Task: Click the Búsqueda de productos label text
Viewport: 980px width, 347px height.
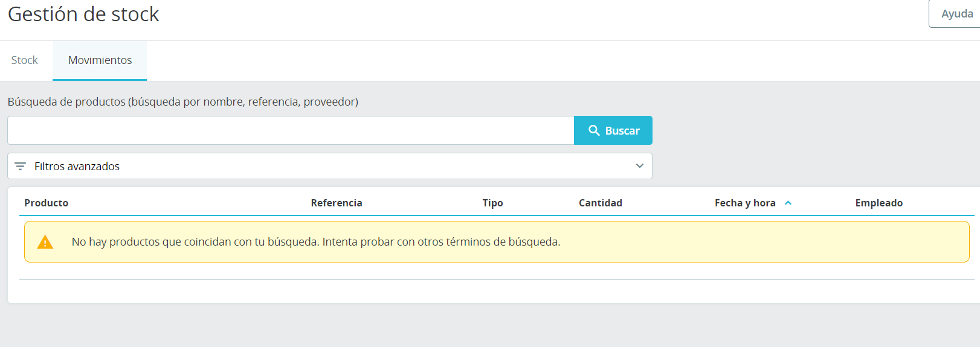Action: 183,101
